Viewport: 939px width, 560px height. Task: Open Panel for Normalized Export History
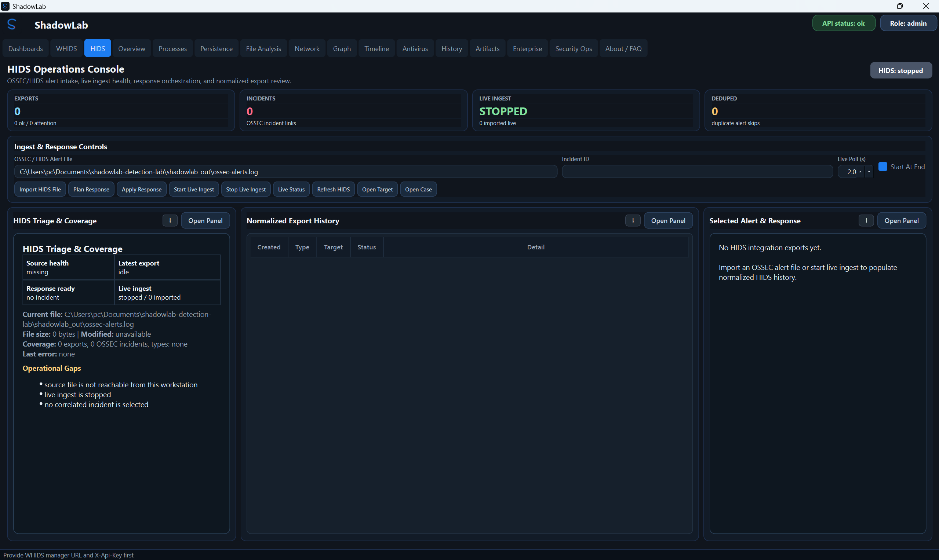coord(668,220)
